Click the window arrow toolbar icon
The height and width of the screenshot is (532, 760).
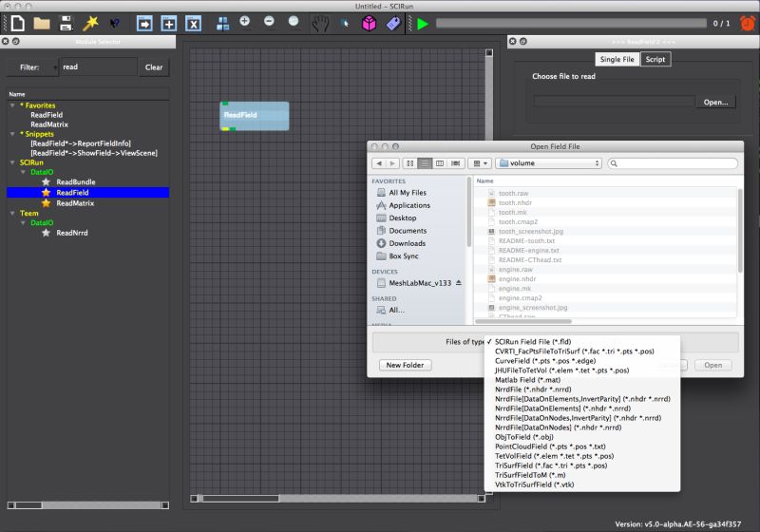tap(144, 23)
